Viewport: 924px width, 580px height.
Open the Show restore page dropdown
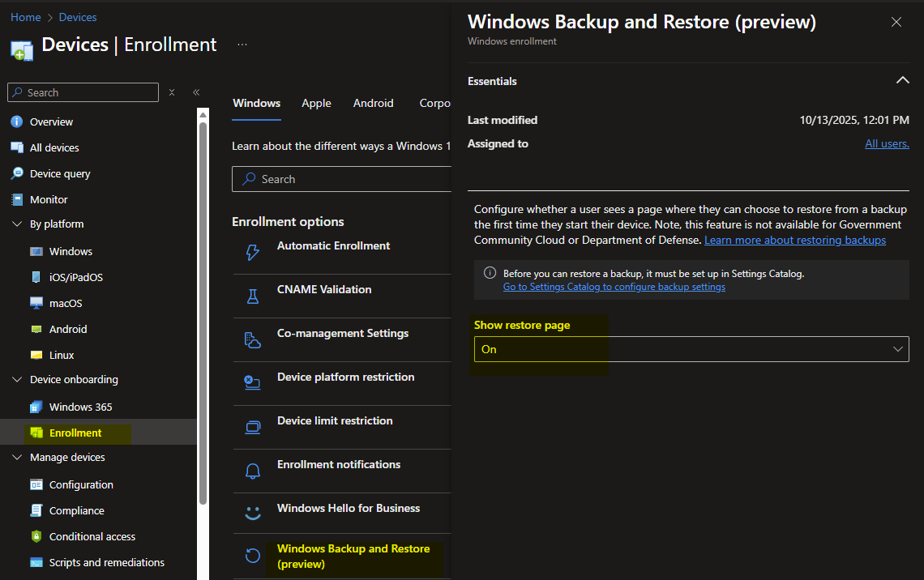pos(691,349)
